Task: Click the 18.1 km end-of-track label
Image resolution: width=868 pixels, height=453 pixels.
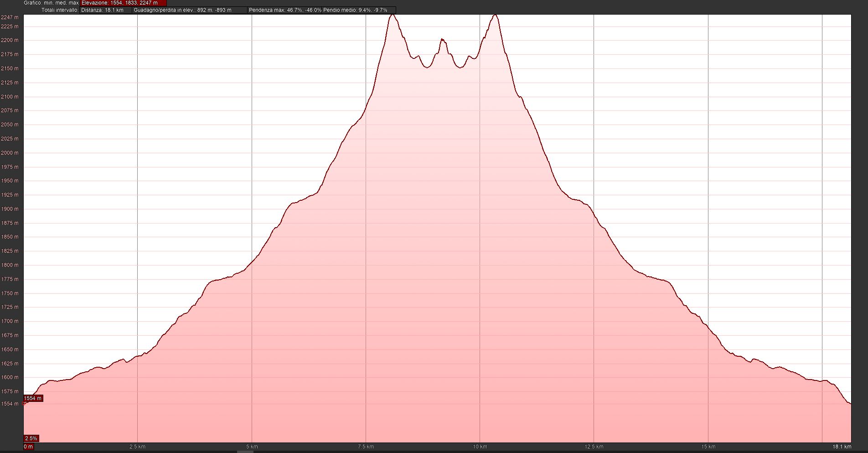Action: (x=842, y=447)
